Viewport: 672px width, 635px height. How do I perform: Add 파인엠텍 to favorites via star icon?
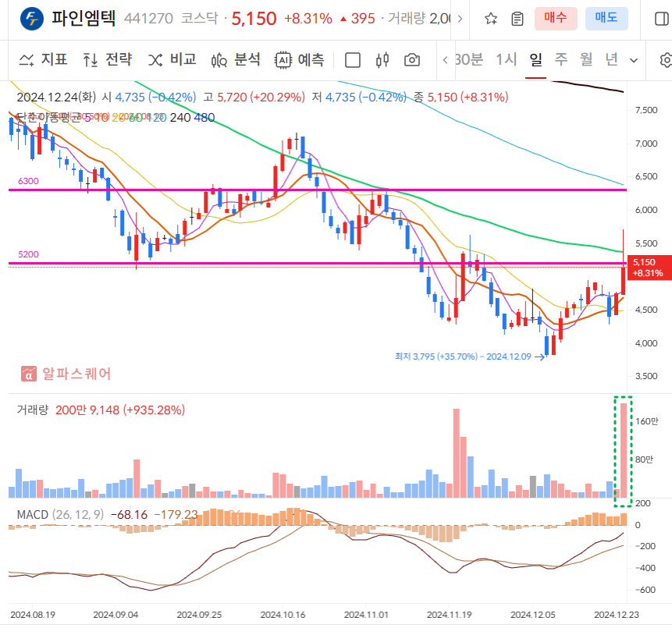pos(490,19)
